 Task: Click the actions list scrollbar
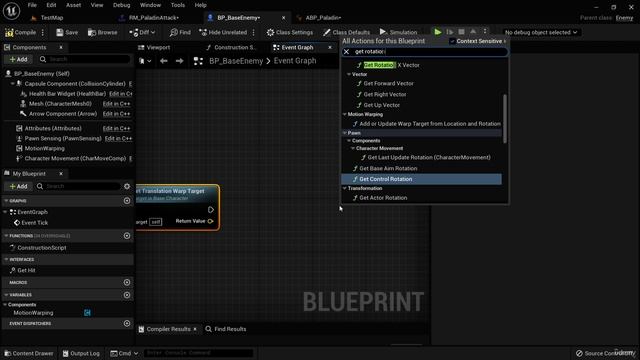(x=505, y=118)
